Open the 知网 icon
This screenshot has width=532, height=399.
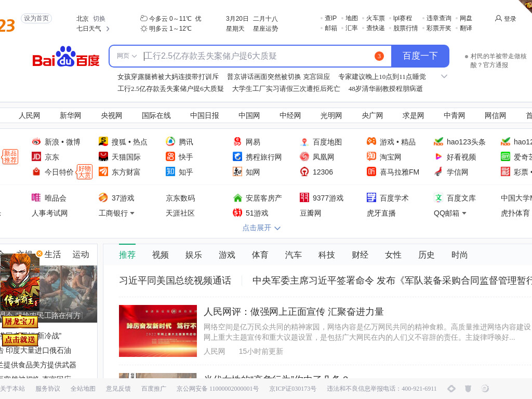coord(237,171)
